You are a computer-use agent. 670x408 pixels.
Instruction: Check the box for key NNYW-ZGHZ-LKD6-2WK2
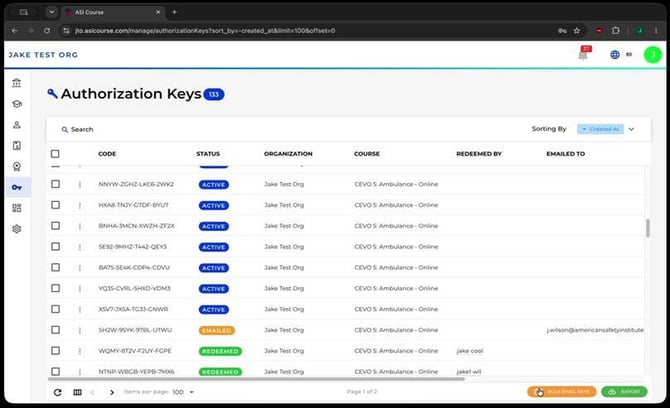click(55, 184)
